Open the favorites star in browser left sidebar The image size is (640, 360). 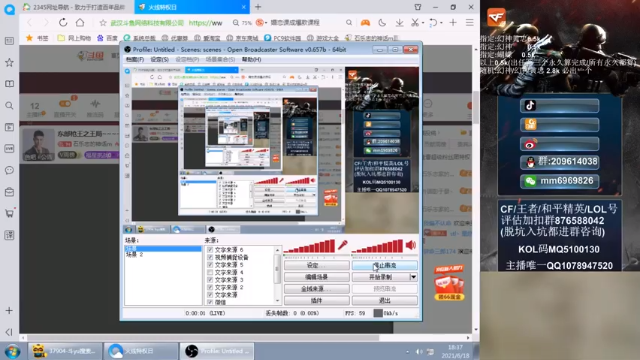click(x=9, y=62)
